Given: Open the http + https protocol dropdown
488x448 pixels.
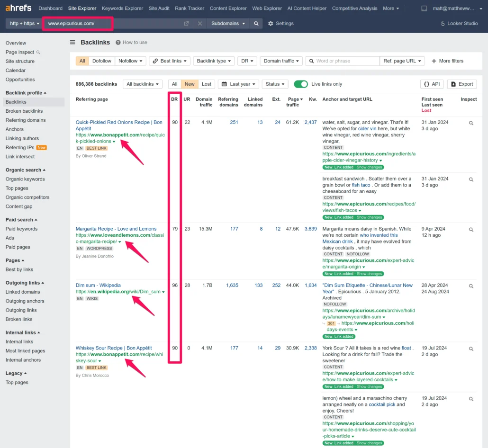Looking at the screenshot, I should click(24, 23).
